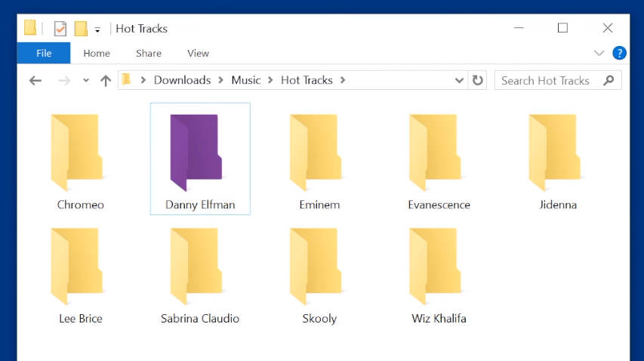The width and height of the screenshot is (644, 361).
Task: Open the Wiz Khalifa folder icon
Action: pos(436,266)
